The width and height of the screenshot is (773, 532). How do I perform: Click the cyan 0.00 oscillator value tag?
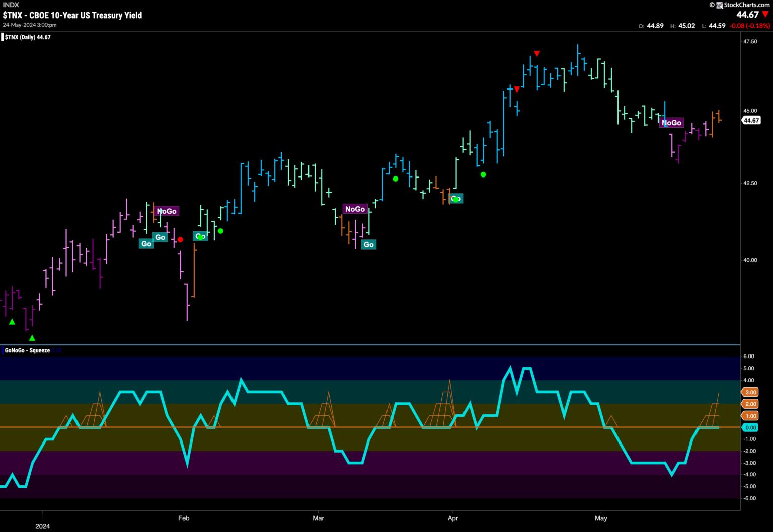point(750,427)
